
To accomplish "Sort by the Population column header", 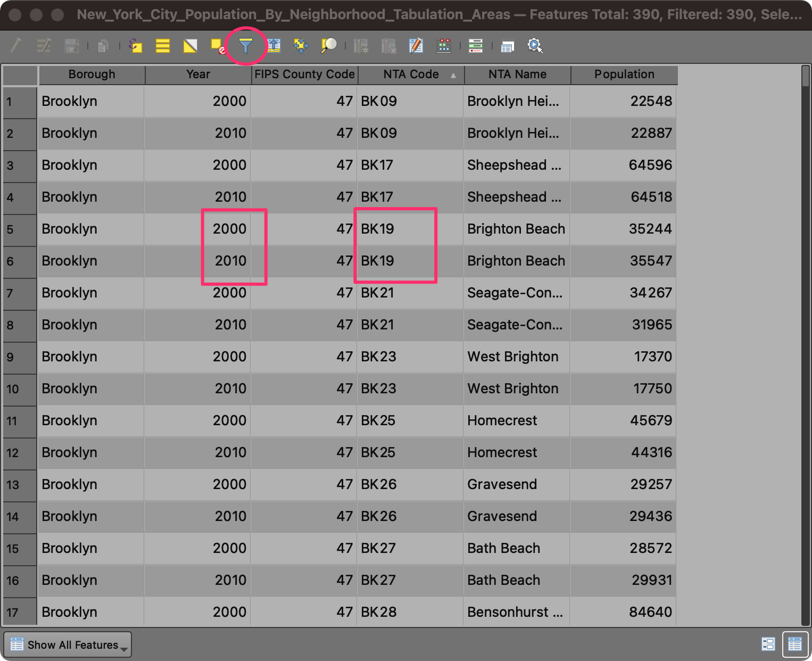I will [624, 75].
